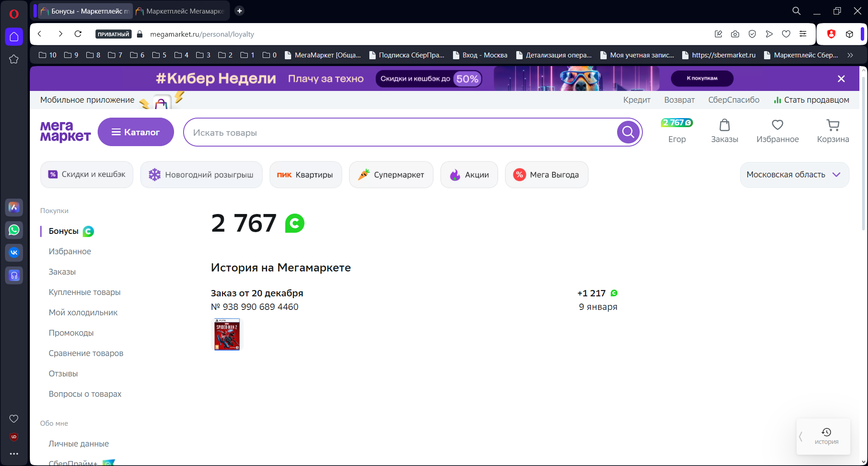Viewport: 868px width, 466px height.
Task: Expand the история widget arrow
Action: [801, 437]
